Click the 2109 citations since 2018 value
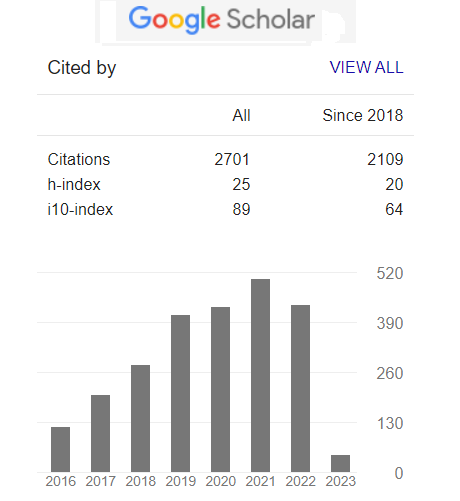 tap(385, 159)
